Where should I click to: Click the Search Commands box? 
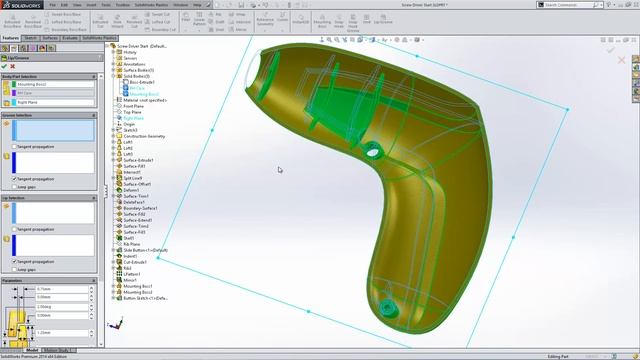[x=569, y=5]
